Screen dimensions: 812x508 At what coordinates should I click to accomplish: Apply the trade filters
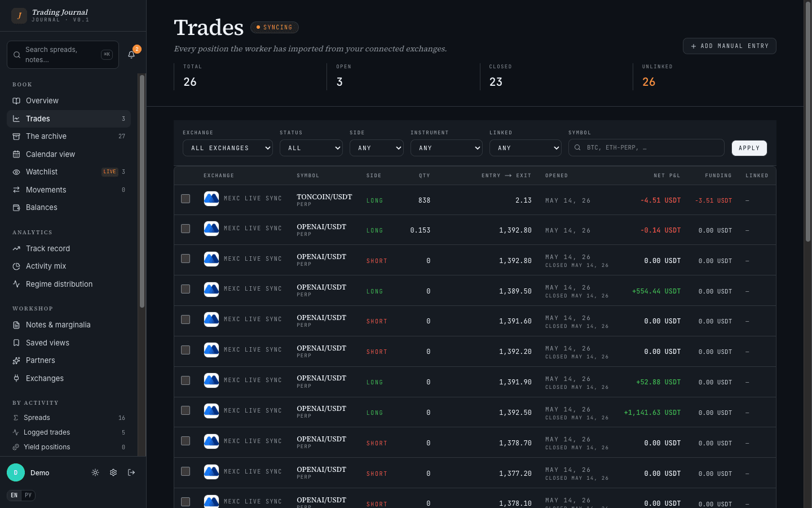point(749,148)
